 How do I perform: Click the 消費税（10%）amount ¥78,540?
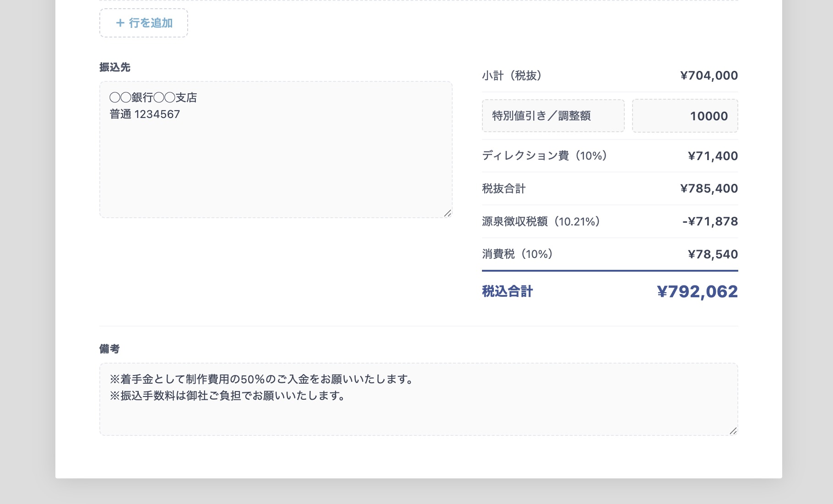pos(713,254)
